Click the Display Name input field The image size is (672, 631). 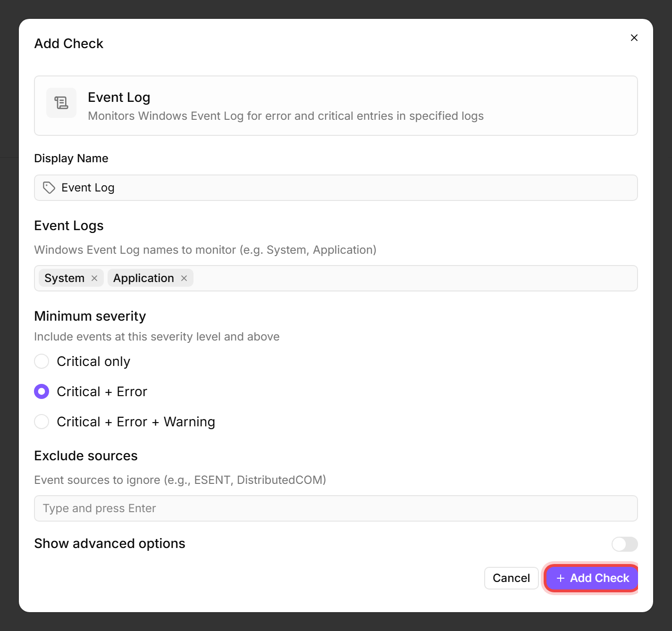pyautogui.click(x=336, y=188)
